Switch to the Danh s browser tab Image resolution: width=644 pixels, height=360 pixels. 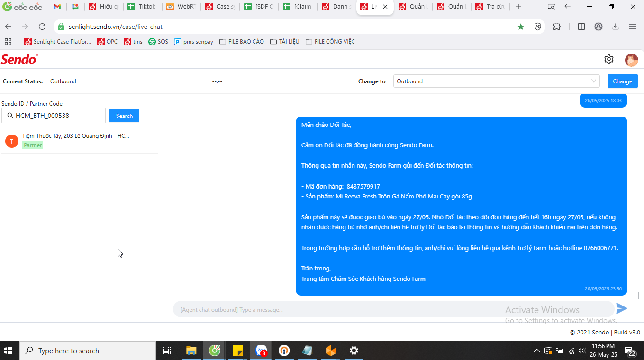click(336, 7)
